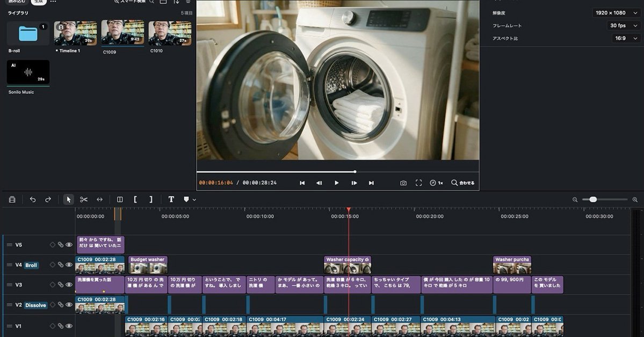Open the list view options icon

(x=188, y=2)
